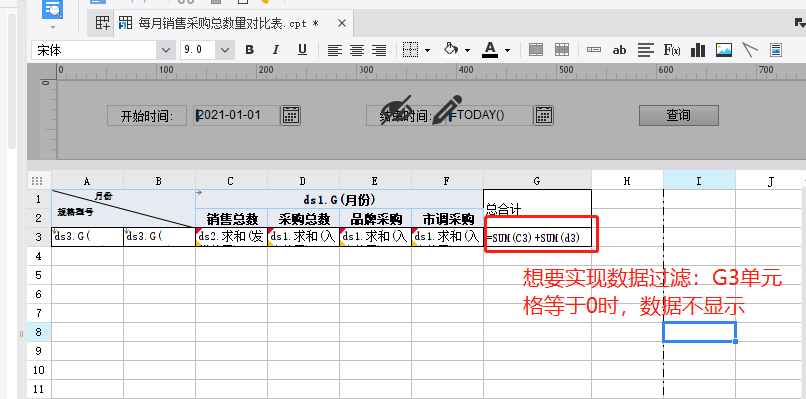806x399 pixels.
Task: Expand the background fill dropdown arrow
Action: [467, 50]
